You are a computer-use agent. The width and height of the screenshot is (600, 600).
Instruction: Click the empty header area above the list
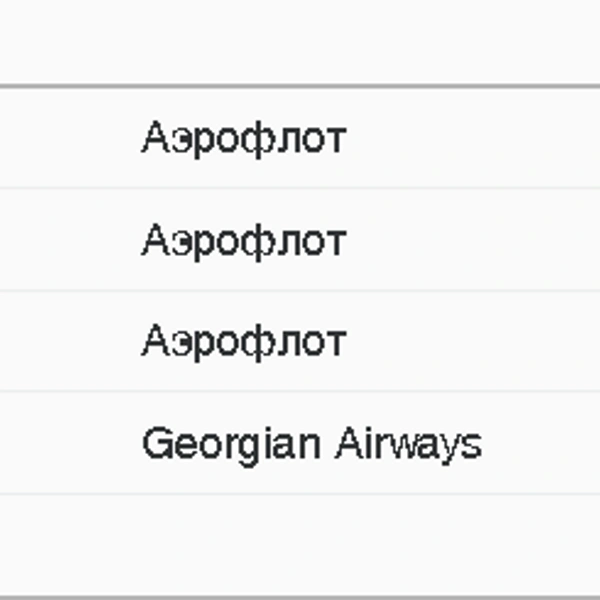300,42
